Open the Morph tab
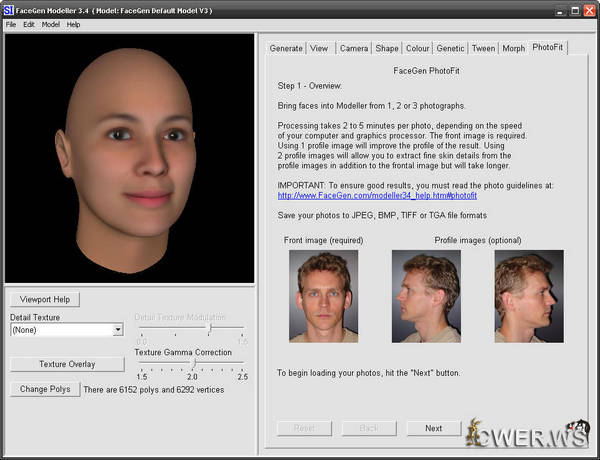Screen dimensions: 600x460 click(513, 48)
